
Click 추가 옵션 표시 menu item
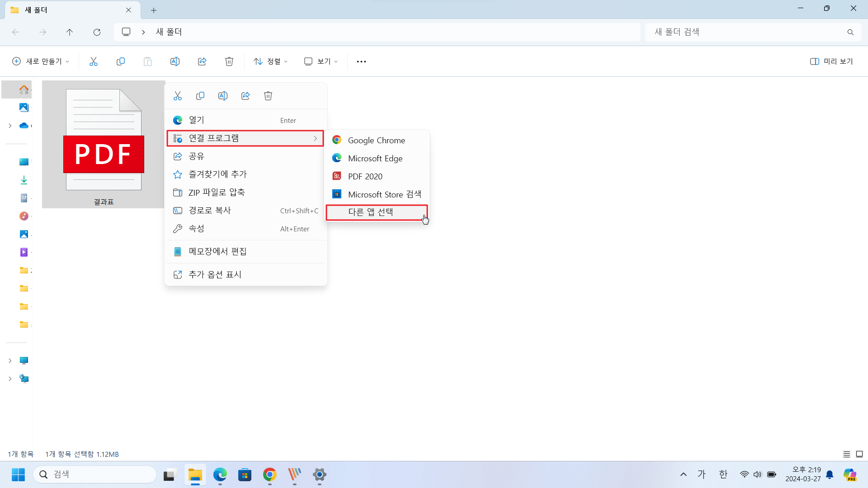pyautogui.click(x=215, y=274)
